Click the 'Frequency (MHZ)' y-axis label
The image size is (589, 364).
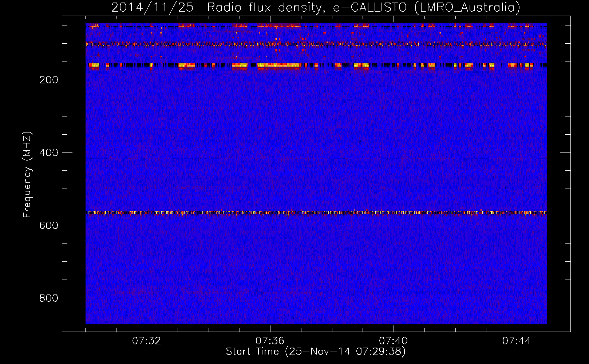[x=27, y=174]
